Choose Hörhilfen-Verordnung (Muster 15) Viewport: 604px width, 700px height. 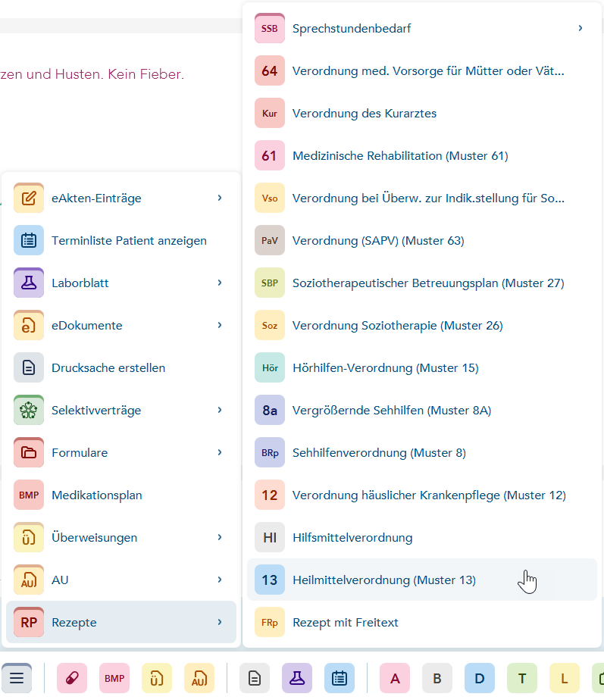coord(421,367)
